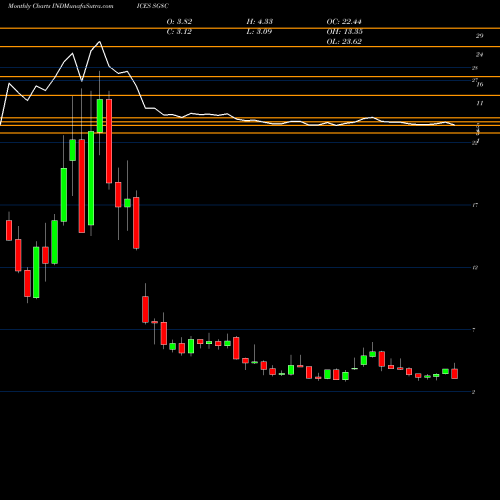Select the OH: 13.35 reading
Viewport: 500px width, 500px height.
(x=345, y=32)
